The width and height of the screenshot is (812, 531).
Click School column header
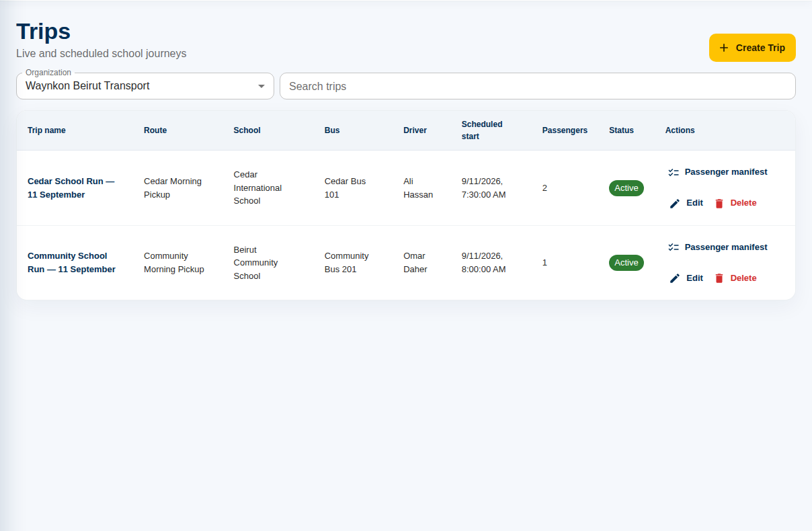click(247, 130)
